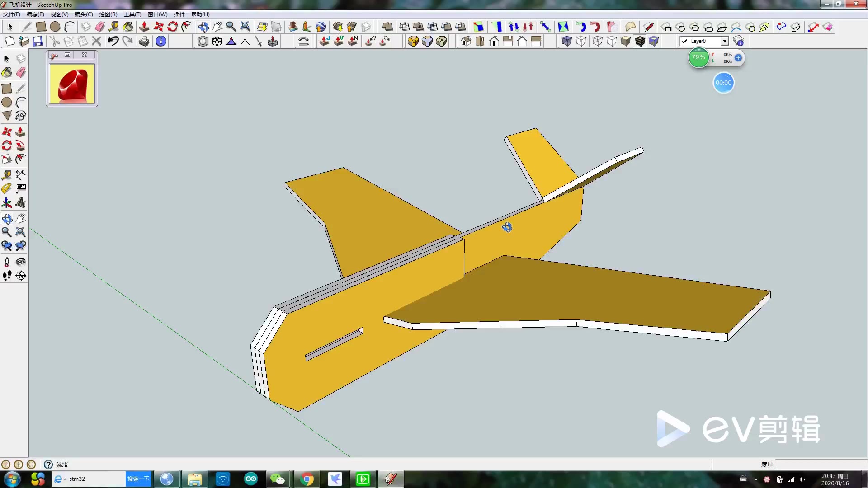Click the Cut scissors icon
The height and width of the screenshot is (488, 868).
[55, 41]
